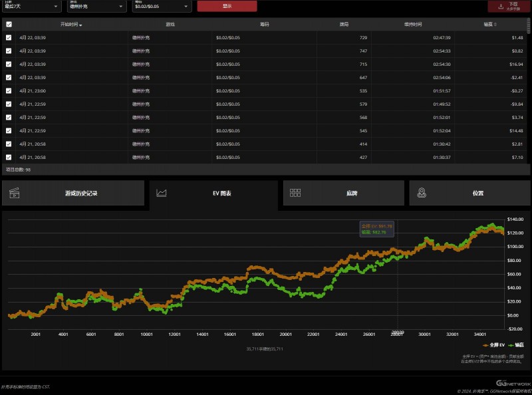Click the EV chart line-graph icon
The image size is (532, 395).
161,193
